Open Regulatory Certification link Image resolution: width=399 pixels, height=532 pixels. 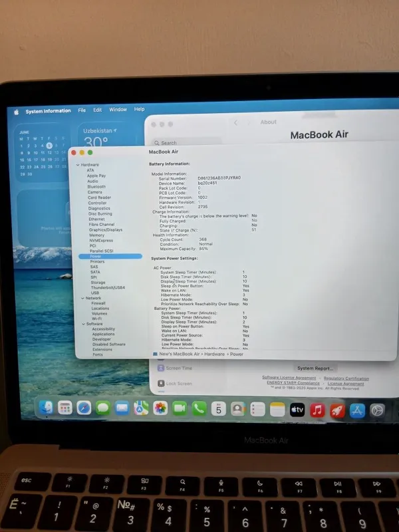(x=346, y=378)
